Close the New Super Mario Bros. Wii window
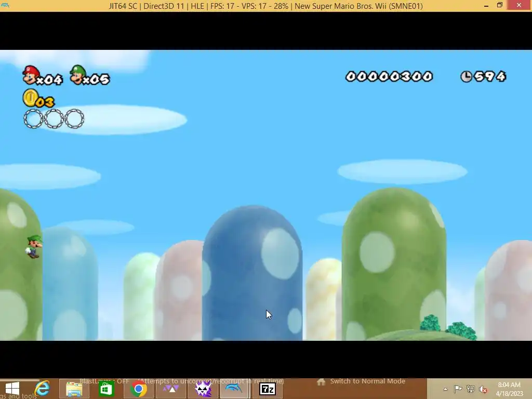 click(x=519, y=5)
